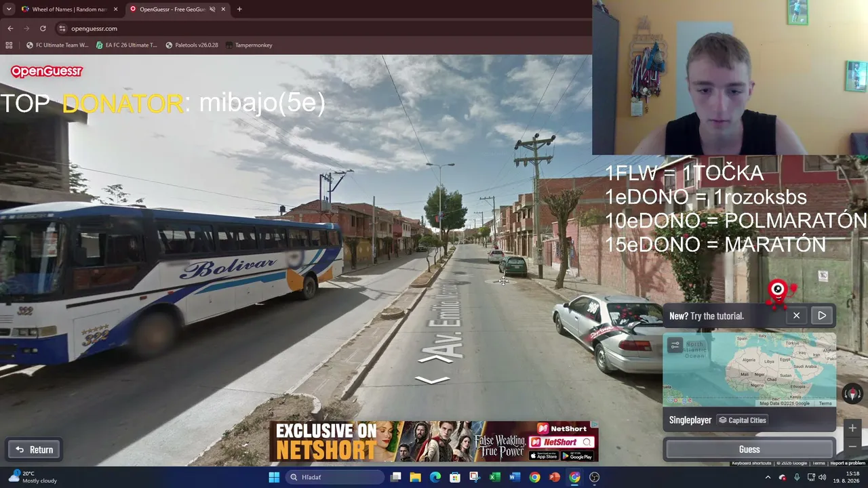Close the Wheel of Names tab
The width and height of the screenshot is (868, 488).
(115, 9)
